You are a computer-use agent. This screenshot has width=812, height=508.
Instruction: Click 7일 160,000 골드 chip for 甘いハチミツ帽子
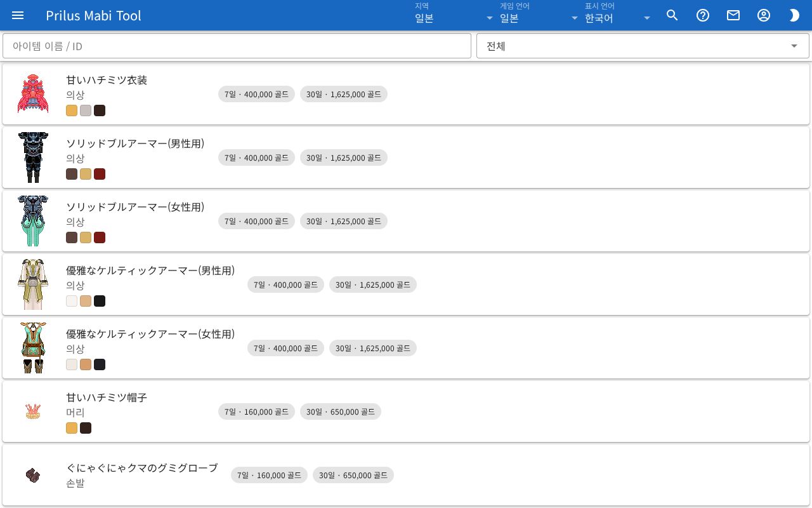[x=256, y=411]
